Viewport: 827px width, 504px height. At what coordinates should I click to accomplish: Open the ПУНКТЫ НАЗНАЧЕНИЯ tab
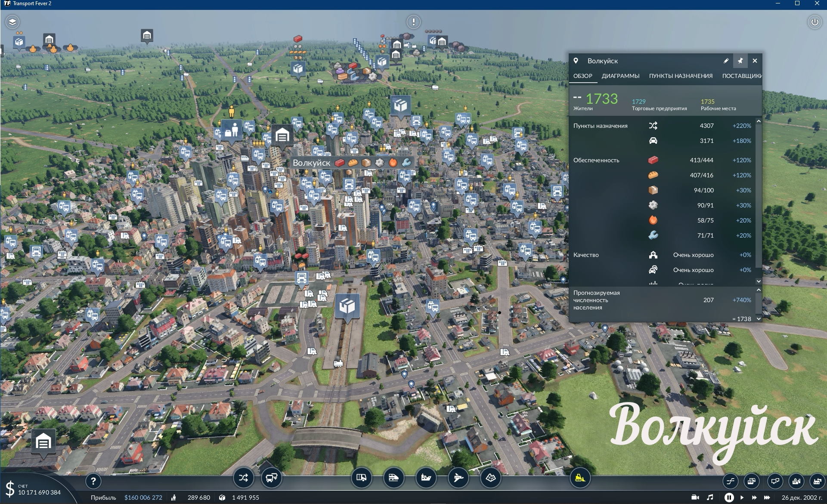coord(681,76)
